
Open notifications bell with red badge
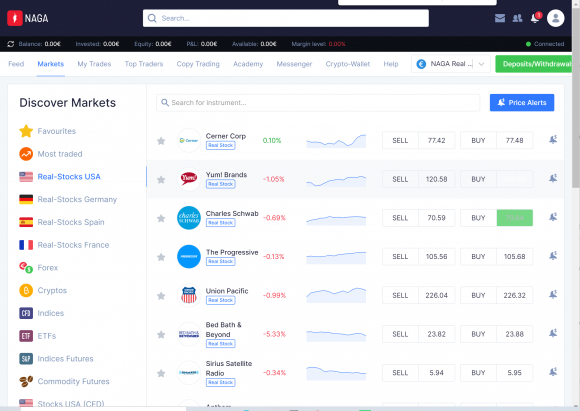(x=535, y=18)
